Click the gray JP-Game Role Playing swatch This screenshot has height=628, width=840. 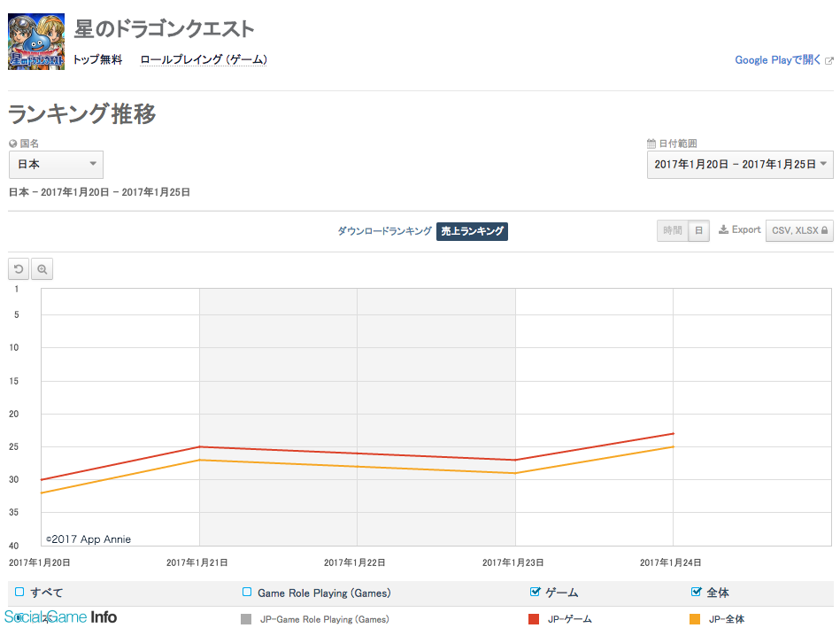coord(246,619)
